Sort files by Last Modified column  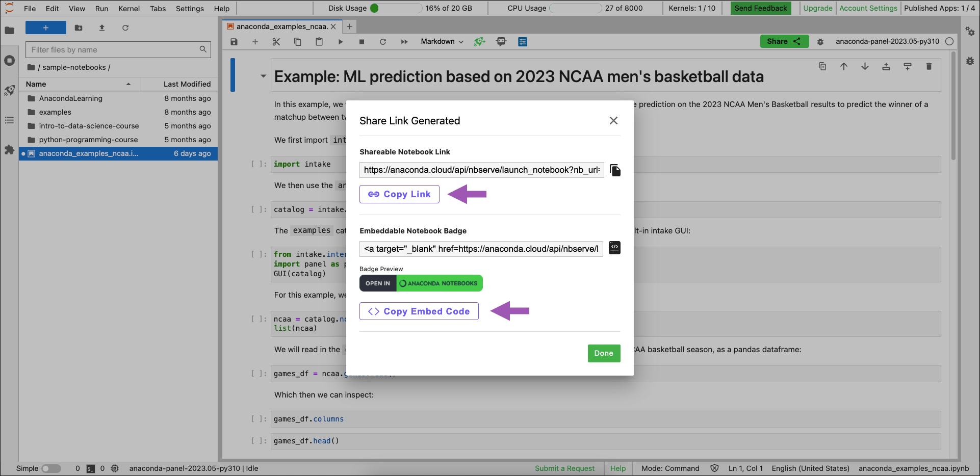tap(179, 84)
